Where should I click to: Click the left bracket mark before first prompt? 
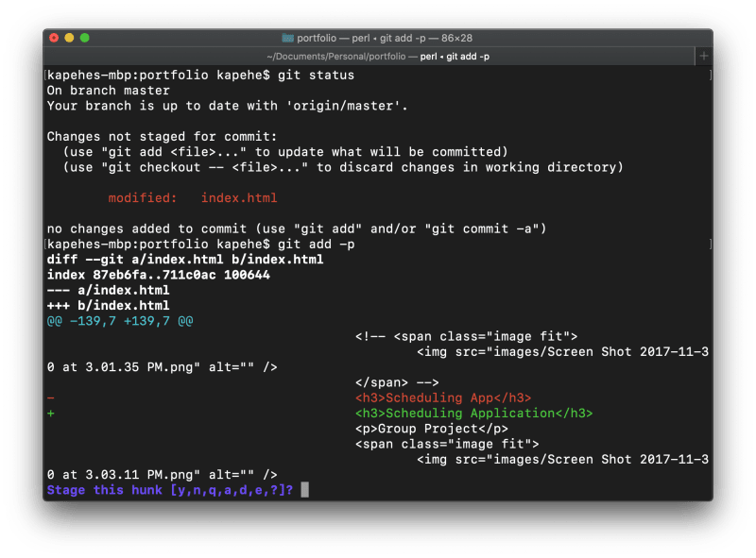click(x=44, y=76)
